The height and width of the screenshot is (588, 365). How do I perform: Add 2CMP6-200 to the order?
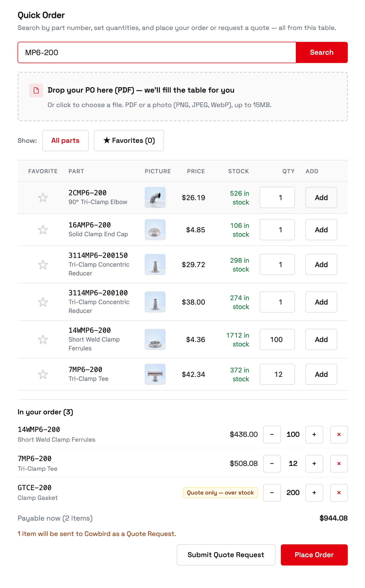pos(321,197)
